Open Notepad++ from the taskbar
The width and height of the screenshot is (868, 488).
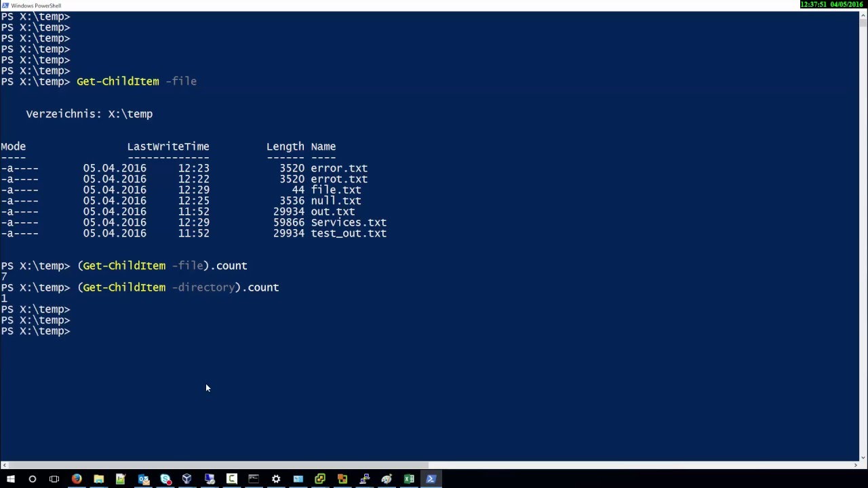tap(121, 479)
